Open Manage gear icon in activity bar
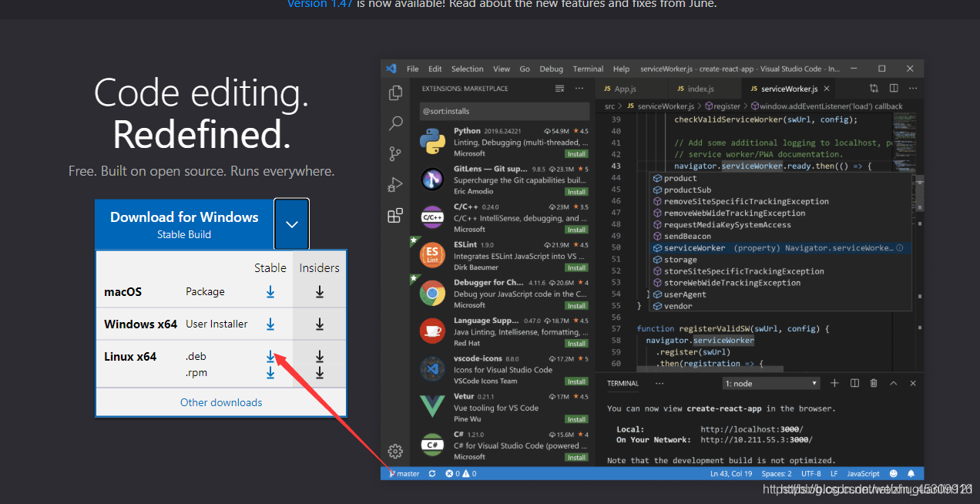The width and height of the screenshot is (980, 504). 395,451
